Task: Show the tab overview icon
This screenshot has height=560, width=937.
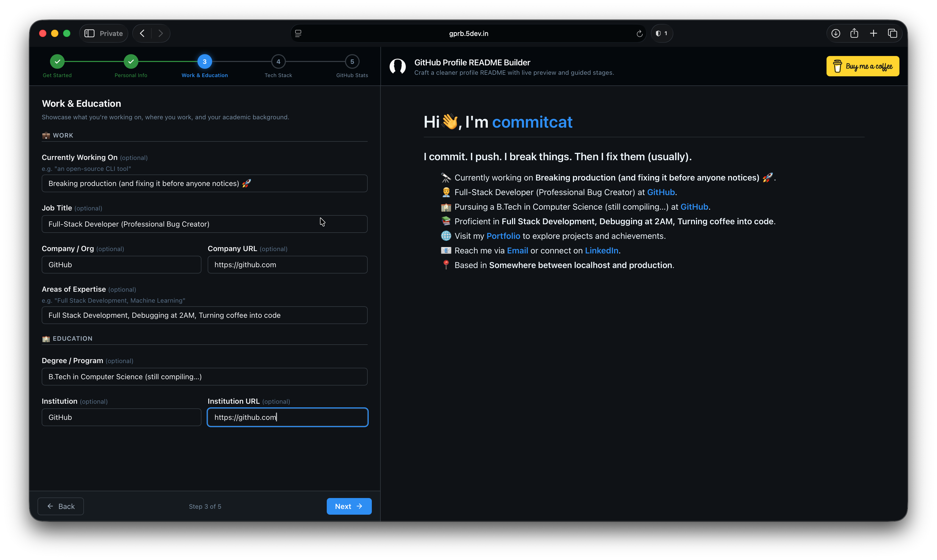Action: coord(893,33)
